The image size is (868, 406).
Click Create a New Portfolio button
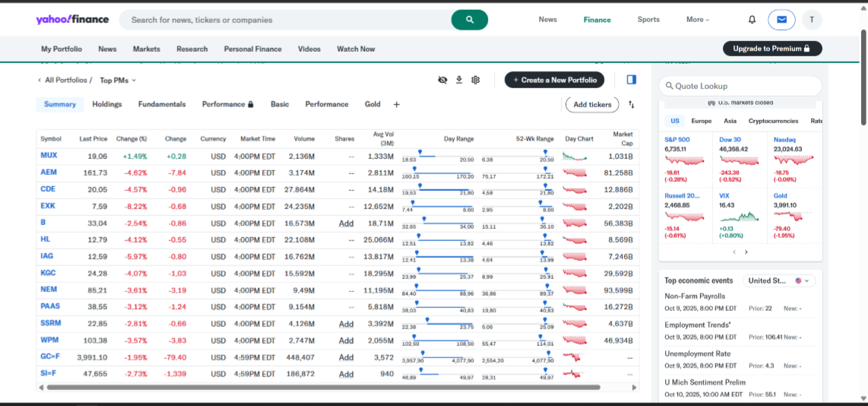[x=555, y=80]
